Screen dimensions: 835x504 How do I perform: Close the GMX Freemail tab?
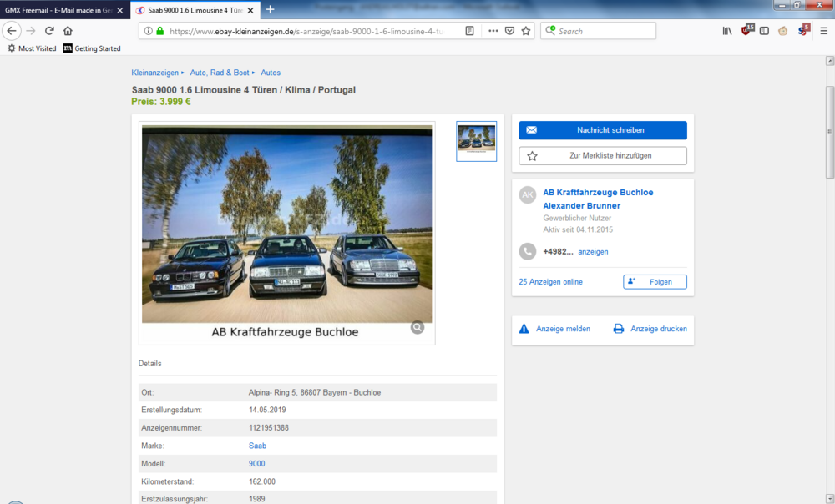pyautogui.click(x=119, y=10)
